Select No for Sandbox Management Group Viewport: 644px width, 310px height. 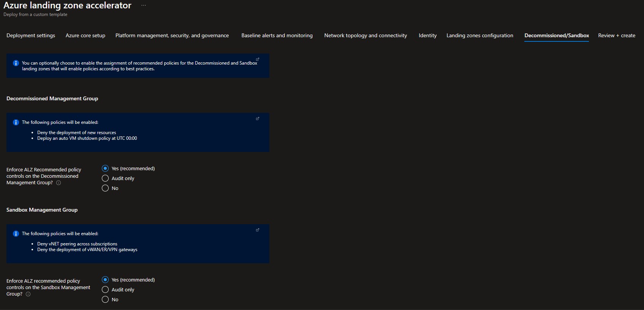(105, 299)
